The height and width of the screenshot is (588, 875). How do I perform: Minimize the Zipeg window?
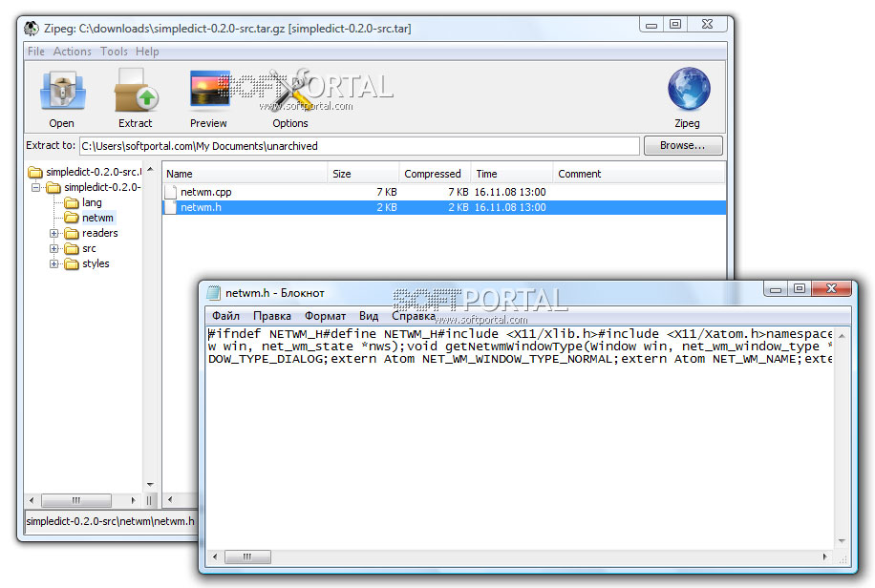coord(651,24)
